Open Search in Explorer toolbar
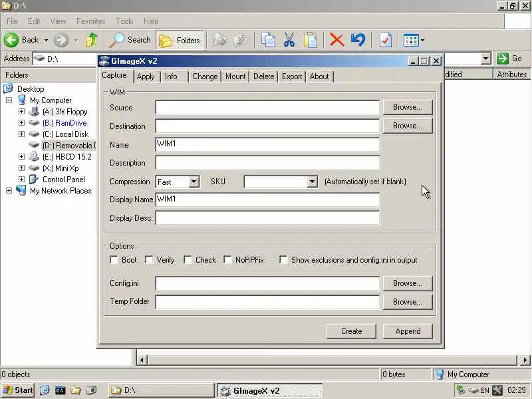The image size is (532, 399). coord(130,40)
